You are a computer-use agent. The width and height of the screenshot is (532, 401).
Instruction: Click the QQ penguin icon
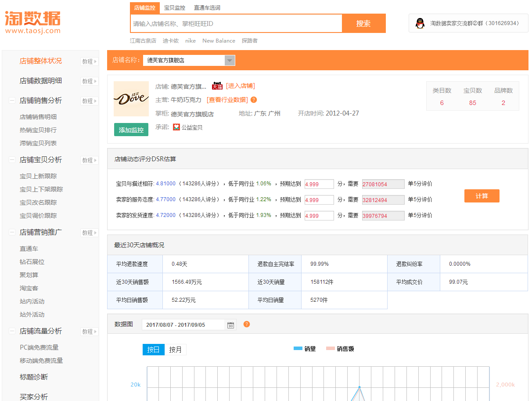click(x=420, y=23)
